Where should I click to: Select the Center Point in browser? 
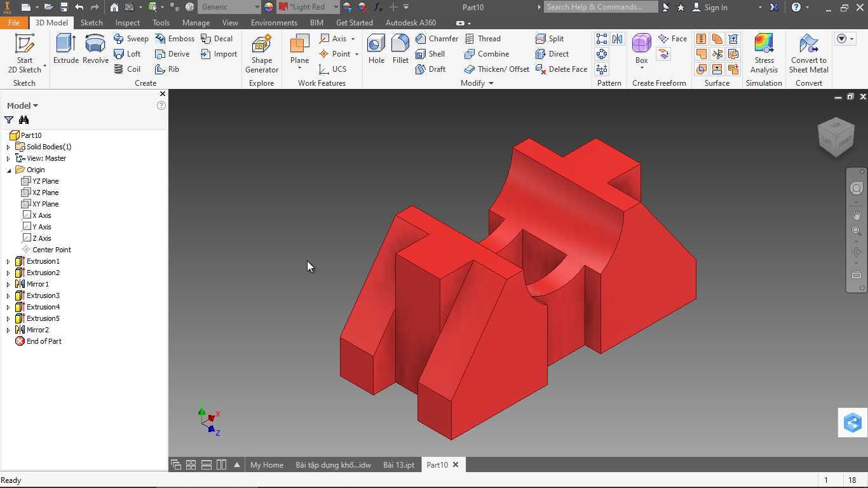tap(46, 250)
